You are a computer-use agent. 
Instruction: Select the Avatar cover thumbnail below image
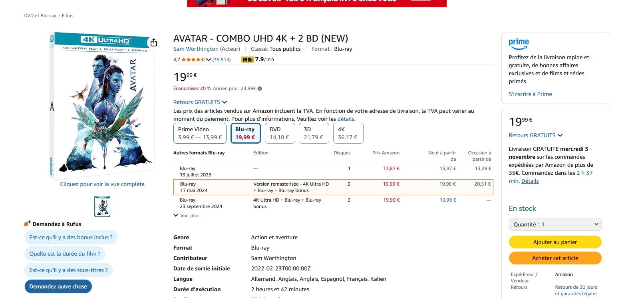[102, 206]
